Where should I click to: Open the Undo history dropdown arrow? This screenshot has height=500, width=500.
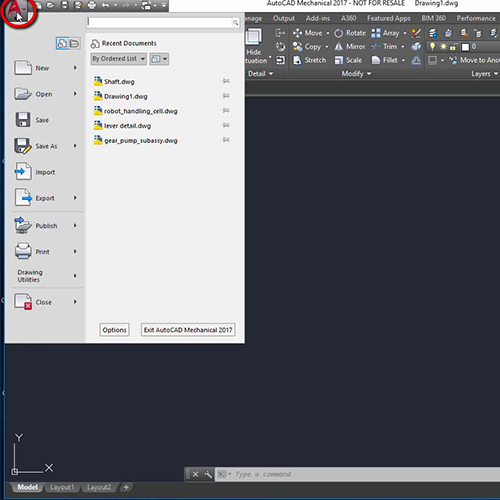pos(115,5)
